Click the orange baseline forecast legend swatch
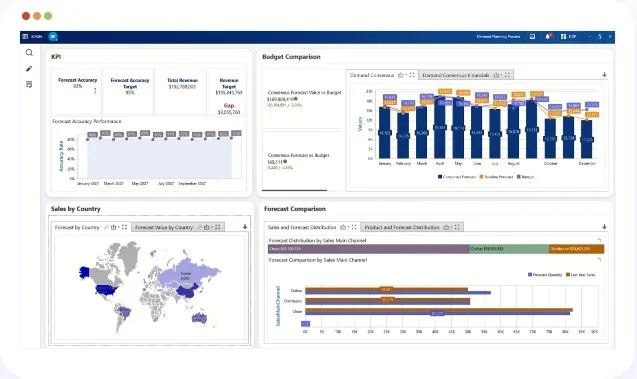 482,177
